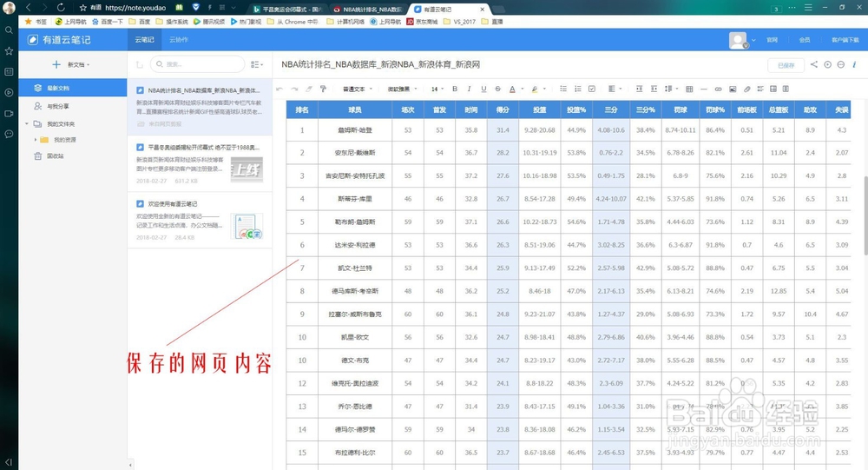Click the note search field
The image size is (868, 470).
click(x=197, y=64)
